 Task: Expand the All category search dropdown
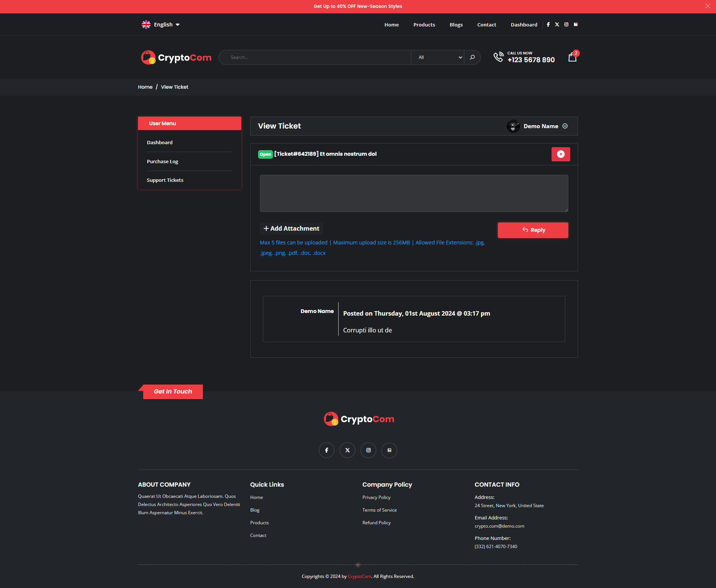[x=438, y=57]
